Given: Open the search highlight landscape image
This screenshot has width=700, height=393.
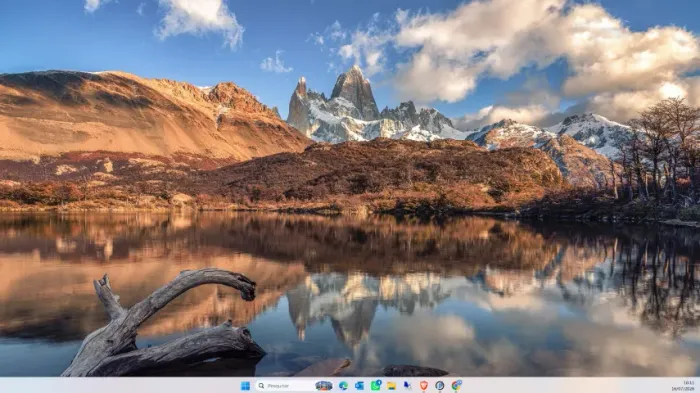Looking at the screenshot, I should pos(324,386).
